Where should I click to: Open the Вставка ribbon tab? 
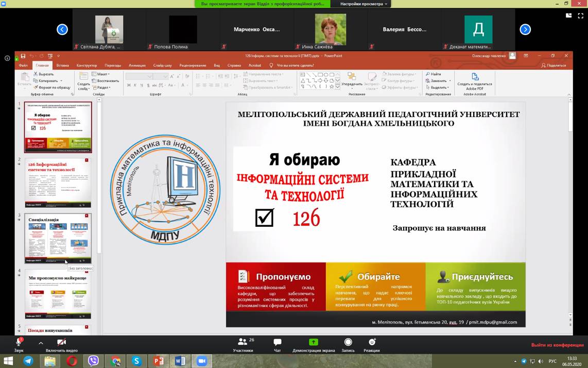coord(63,65)
